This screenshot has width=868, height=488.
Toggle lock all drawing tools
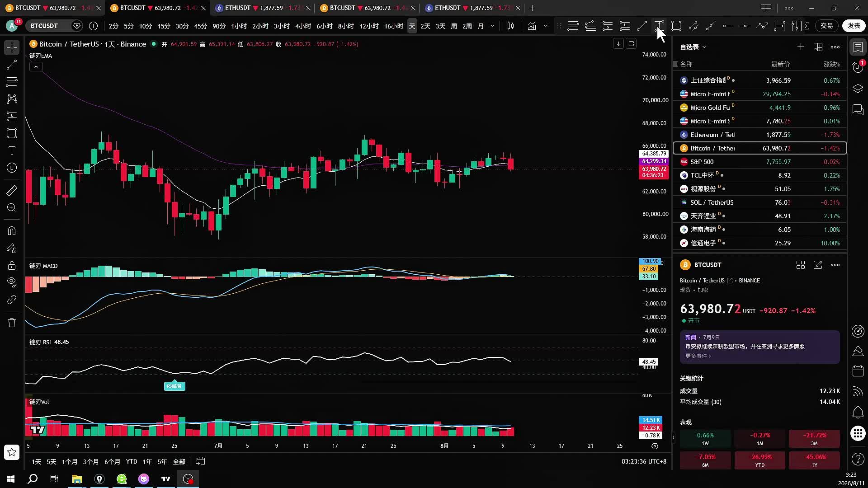pyautogui.click(x=12, y=265)
